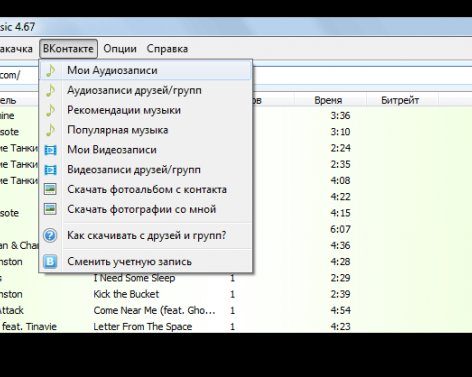Open the Справка menu
The image size is (472, 377).
tap(167, 49)
